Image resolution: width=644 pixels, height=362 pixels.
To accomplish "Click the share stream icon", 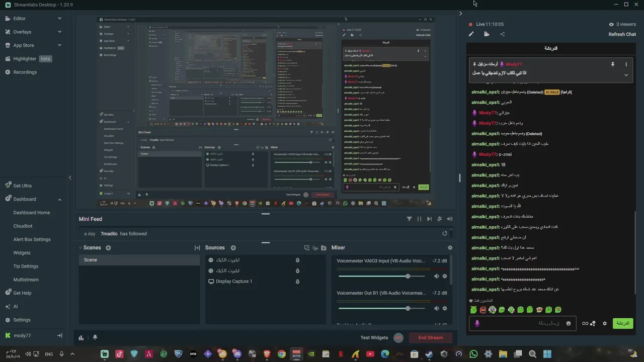I will point(502,34).
